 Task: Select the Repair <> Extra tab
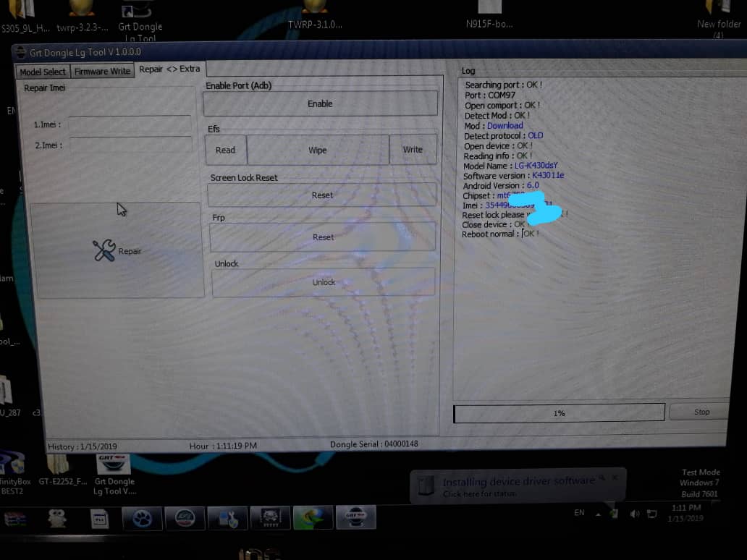(169, 69)
